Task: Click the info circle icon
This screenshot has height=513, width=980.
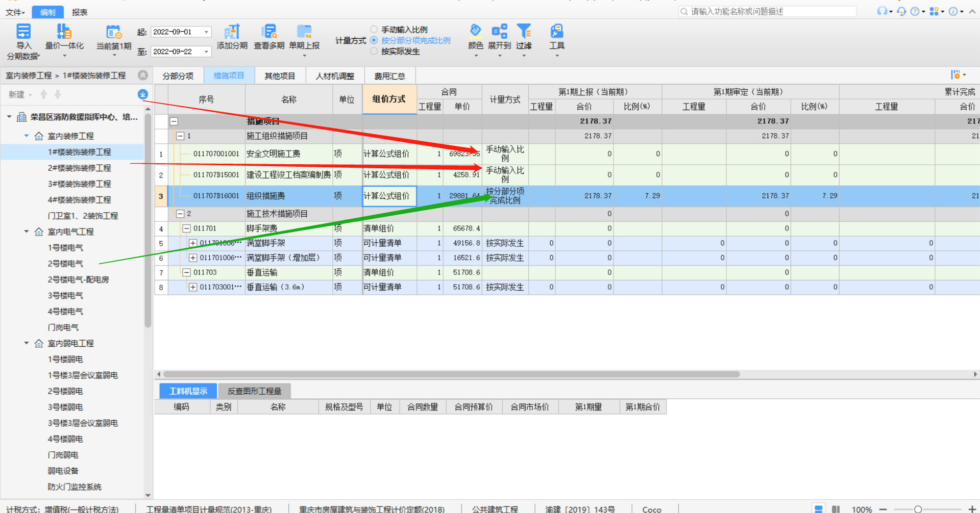Action: point(953,11)
